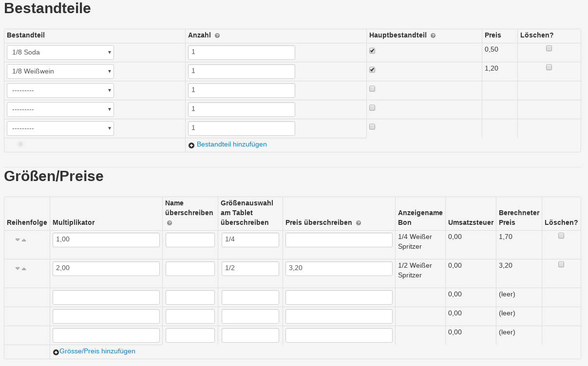Uncheck Hauptbestandteil for 1/8 Soda

tap(372, 51)
